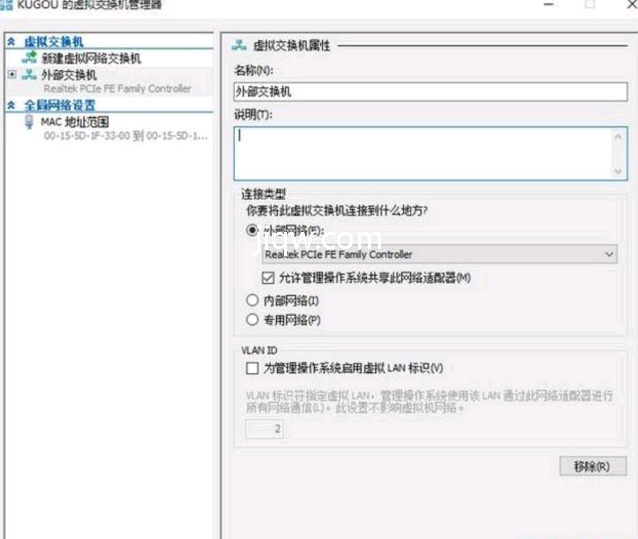Click the MAC 地址范围 icon
The height and width of the screenshot is (539, 638).
pyautogui.click(x=28, y=122)
